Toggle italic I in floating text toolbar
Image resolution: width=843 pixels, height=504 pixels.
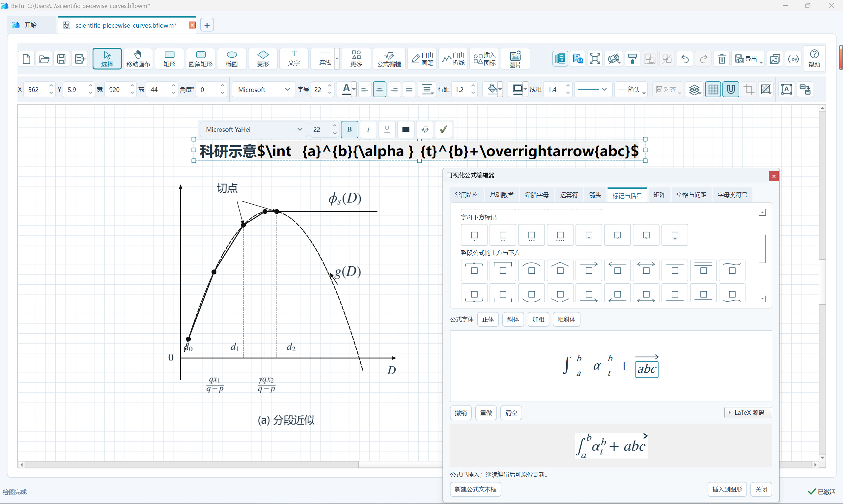click(x=368, y=129)
